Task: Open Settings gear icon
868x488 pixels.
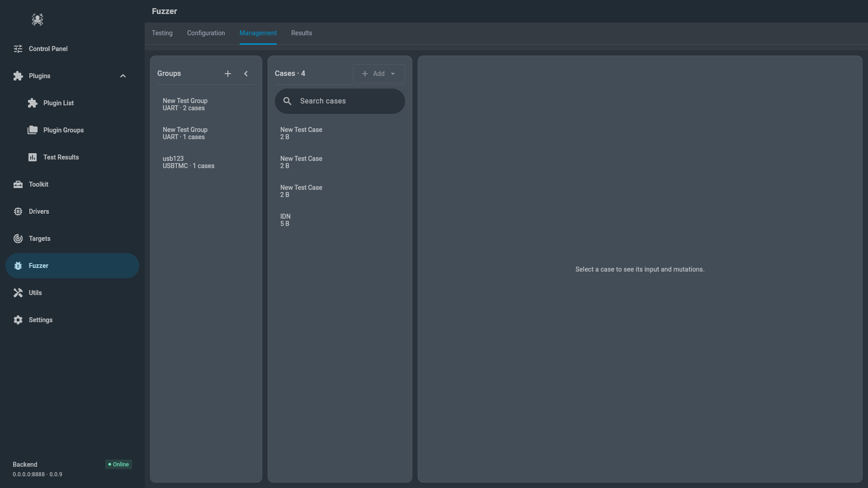Action: click(x=18, y=320)
